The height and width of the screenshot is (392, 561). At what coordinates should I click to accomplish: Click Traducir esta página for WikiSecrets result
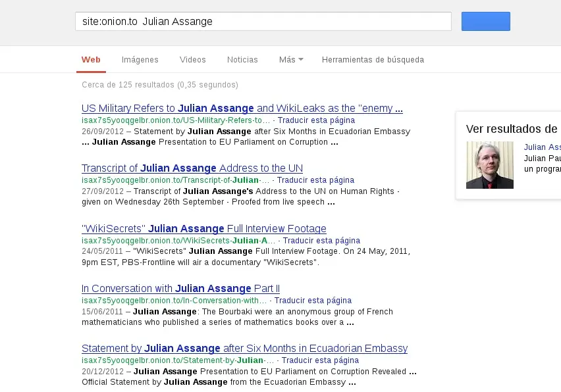[321, 241]
